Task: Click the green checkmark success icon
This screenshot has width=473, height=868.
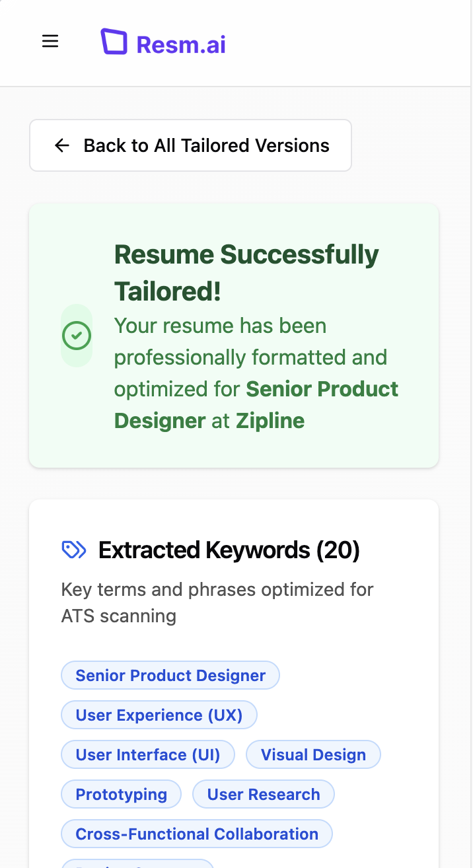Action: pyautogui.click(x=77, y=336)
